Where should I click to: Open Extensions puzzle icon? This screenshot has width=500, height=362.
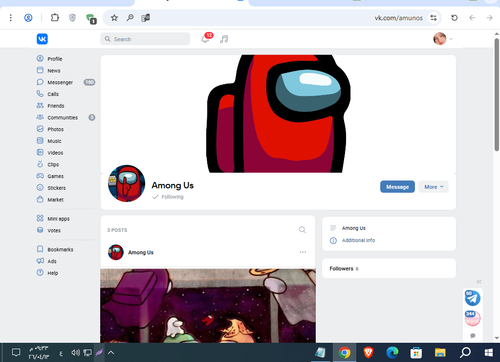click(x=55, y=18)
